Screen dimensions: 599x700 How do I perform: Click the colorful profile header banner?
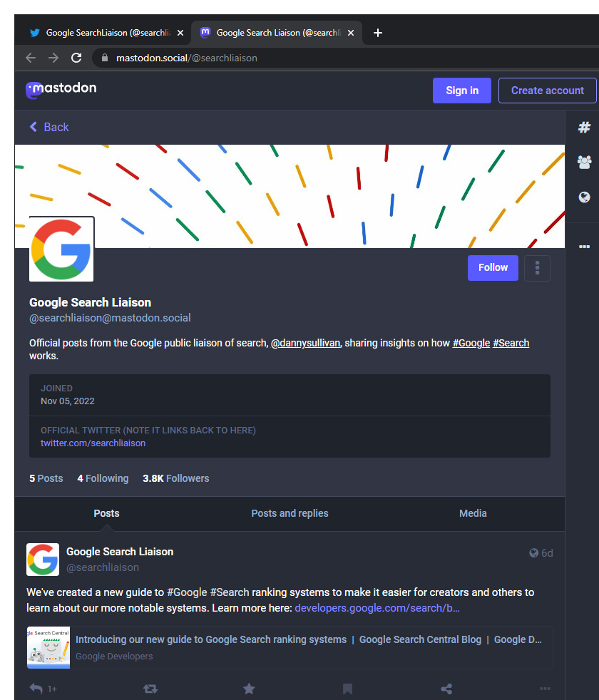[290, 196]
